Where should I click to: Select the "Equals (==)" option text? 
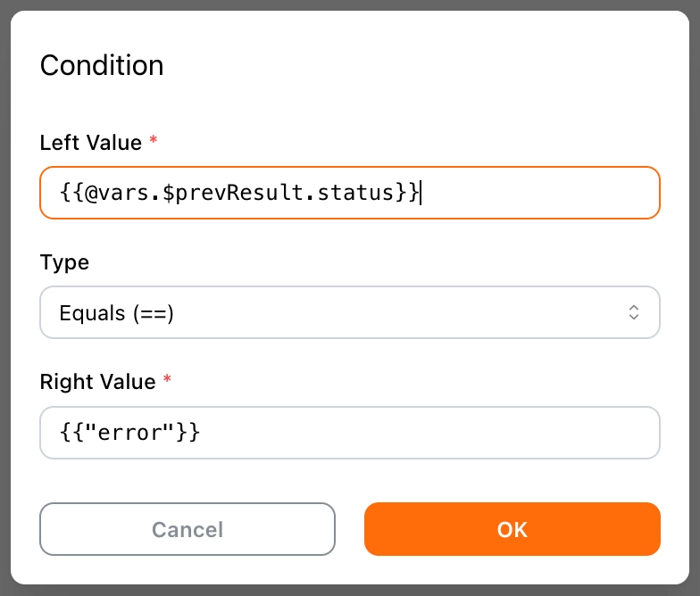(116, 313)
